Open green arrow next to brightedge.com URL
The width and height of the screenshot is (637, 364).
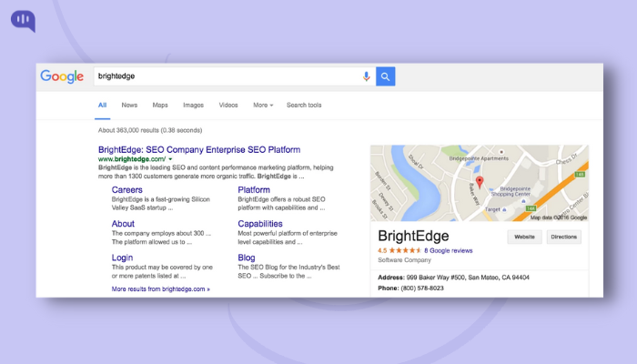(x=170, y=159)
